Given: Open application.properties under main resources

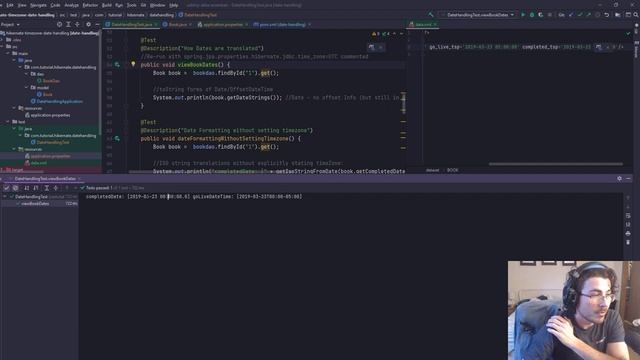Looking at the screenshot, I should point(47,115).
